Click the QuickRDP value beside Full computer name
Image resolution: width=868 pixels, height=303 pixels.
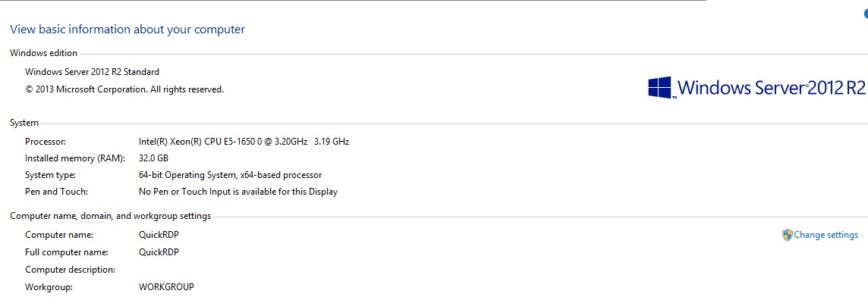[159, 252]
